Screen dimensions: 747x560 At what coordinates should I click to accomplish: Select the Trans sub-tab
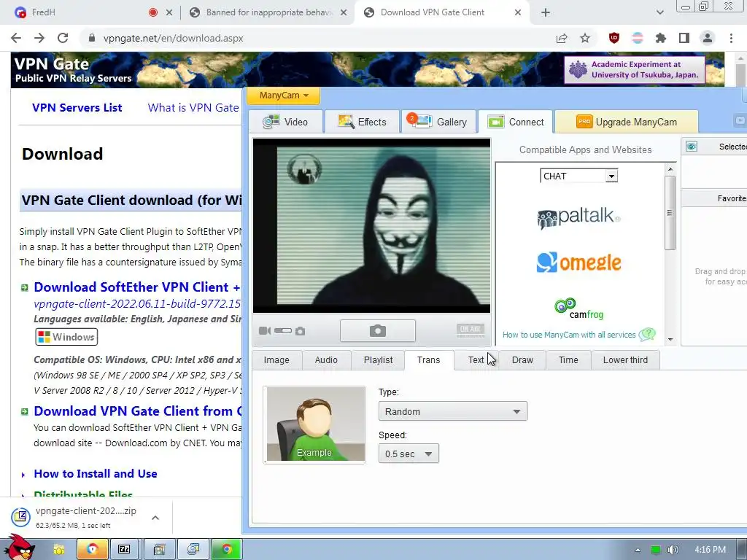pyautogui.click(x=429, y=360)
